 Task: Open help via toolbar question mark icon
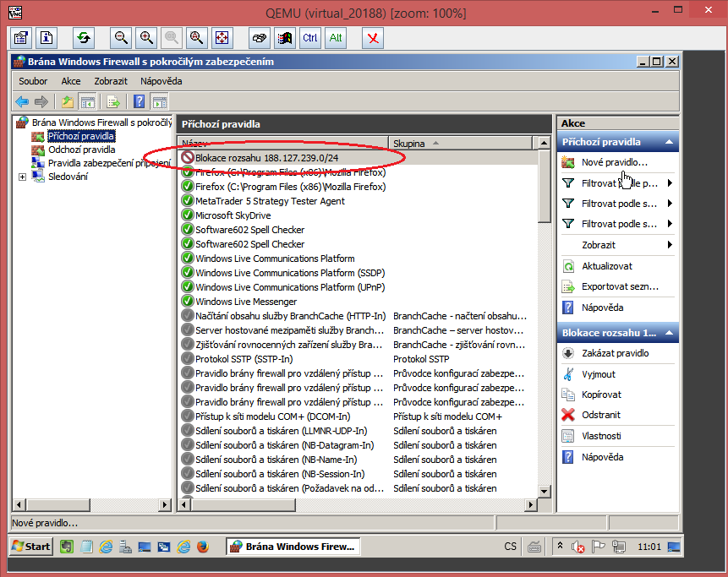140,101
